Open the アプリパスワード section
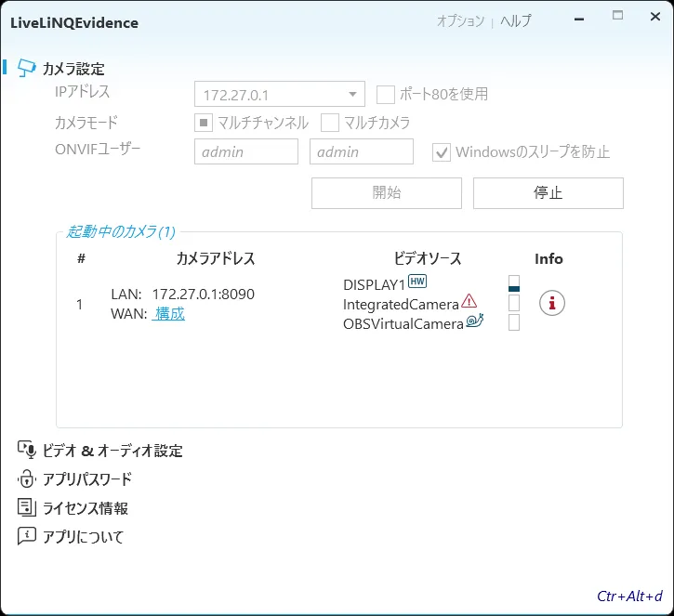674x616 pixels. tap(87, 479)
